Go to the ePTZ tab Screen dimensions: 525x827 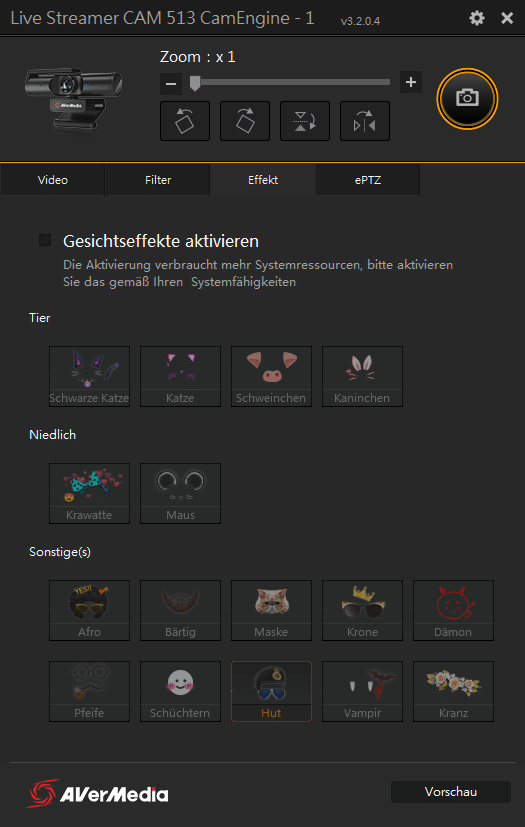click(x=368, y=180)
